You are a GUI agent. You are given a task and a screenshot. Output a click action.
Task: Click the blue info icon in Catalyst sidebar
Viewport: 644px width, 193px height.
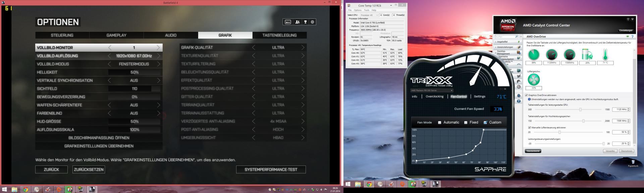pos(519,101)
